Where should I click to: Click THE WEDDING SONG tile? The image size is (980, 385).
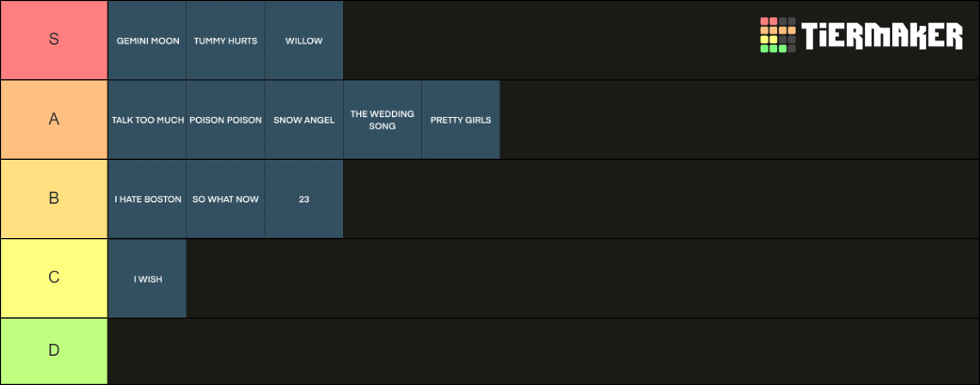click(383, 119)
